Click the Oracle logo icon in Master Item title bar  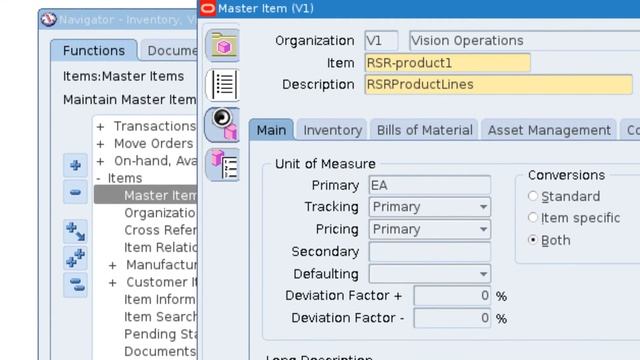coord(208,8)
